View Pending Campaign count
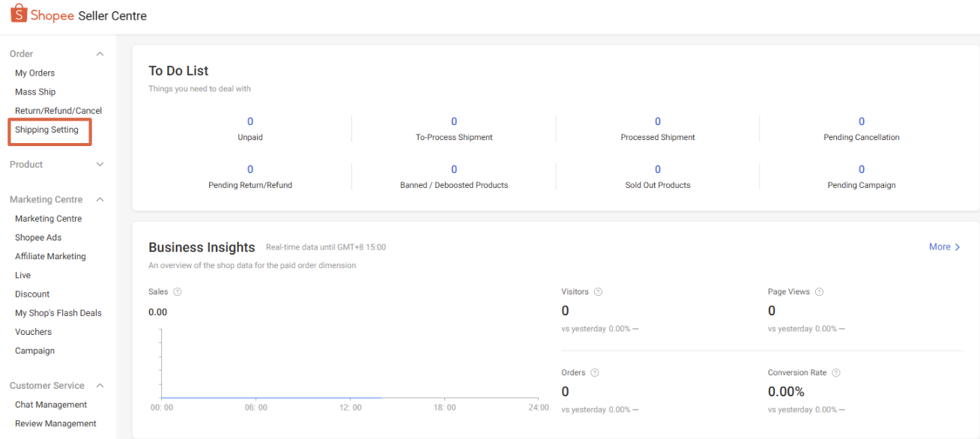Screen dimensions: 980x439 point(862,177)
